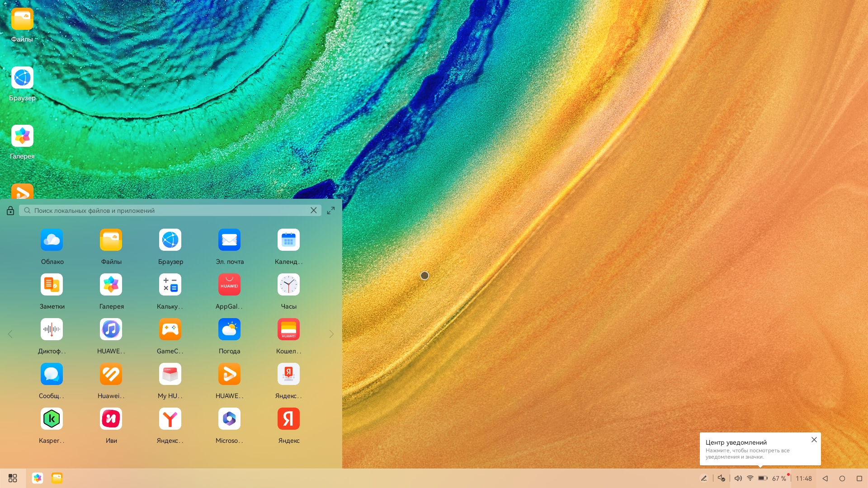The width and height of the screenshot is (868, 488).
Task: Go to next app page arrow
Action: [x=331, y=334]
